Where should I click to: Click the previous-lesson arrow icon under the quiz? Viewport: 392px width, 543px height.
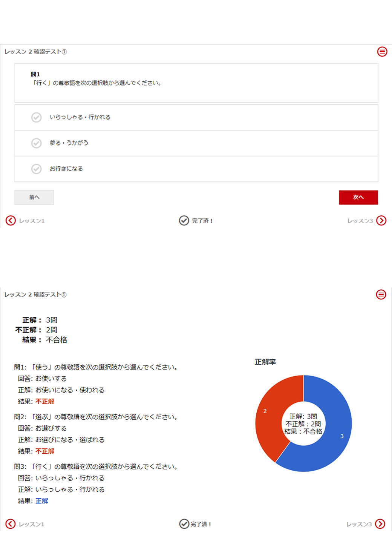[x=11, y=221]
